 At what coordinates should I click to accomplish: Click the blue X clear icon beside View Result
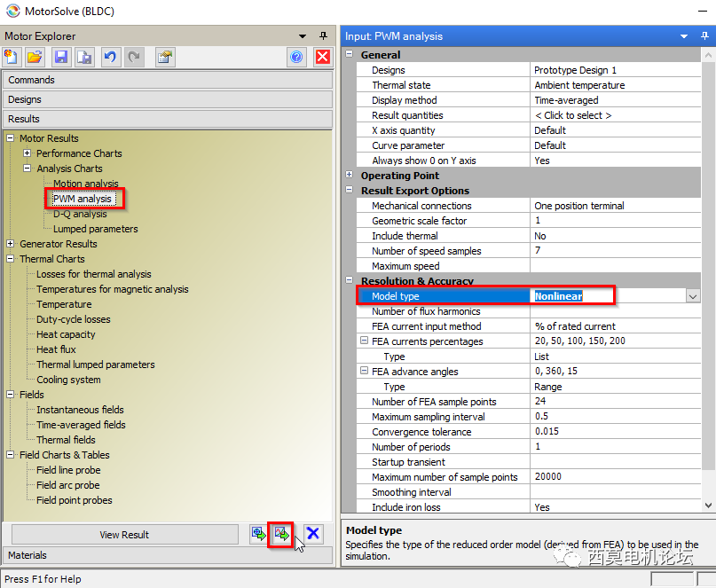[x=313, y=534]
